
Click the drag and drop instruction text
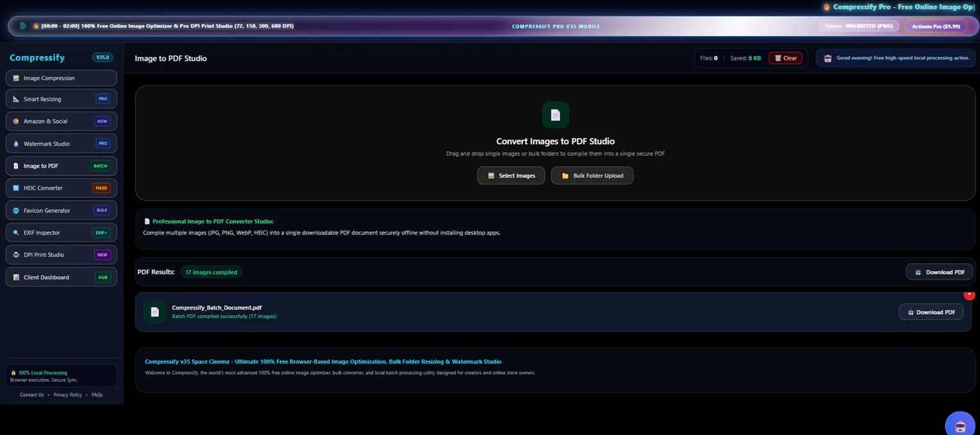click(556, 154)
